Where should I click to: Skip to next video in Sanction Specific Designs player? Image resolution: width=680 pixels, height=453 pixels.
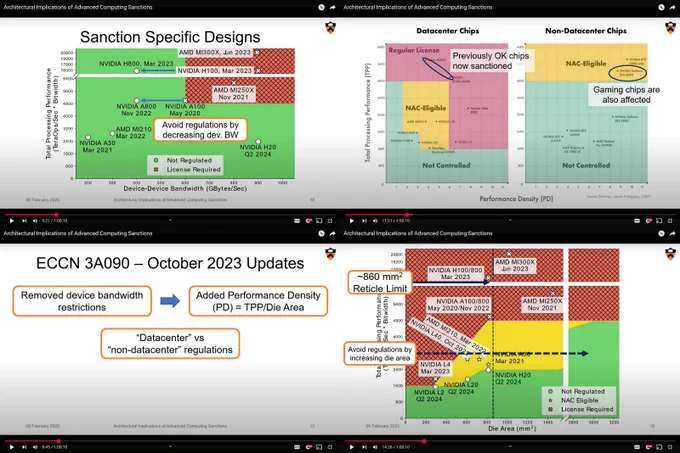click(x=24, y=221)
